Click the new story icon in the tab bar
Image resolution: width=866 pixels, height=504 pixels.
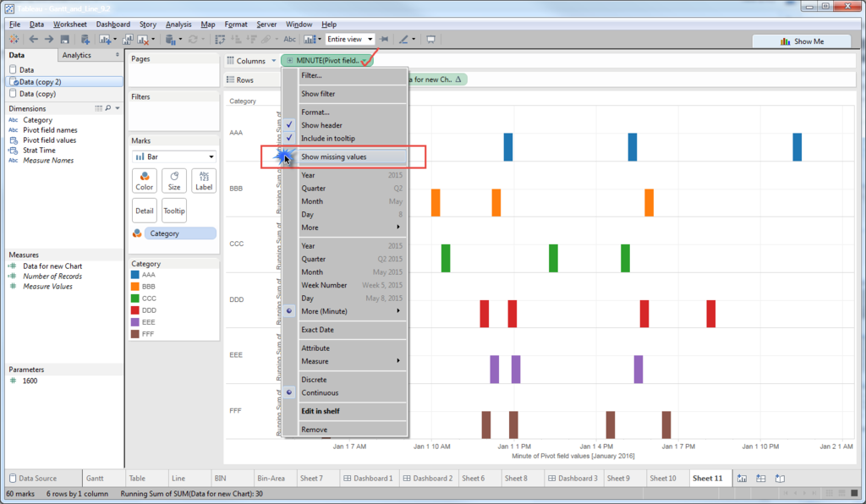[x=780, y=479]
